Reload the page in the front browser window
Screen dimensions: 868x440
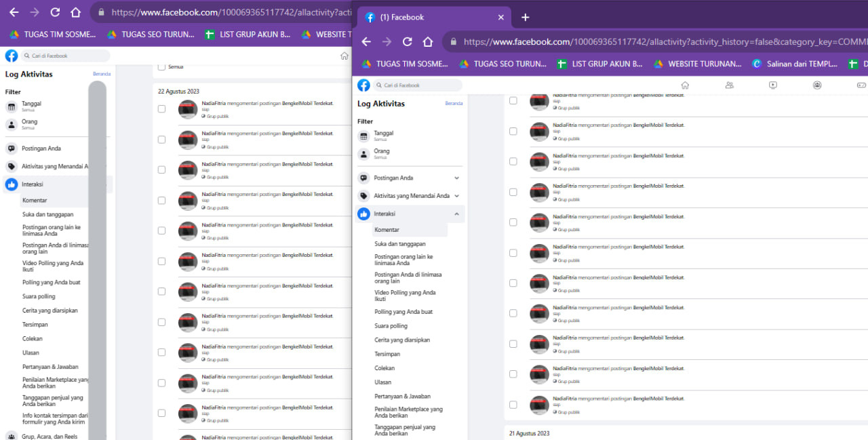point(408,41)
